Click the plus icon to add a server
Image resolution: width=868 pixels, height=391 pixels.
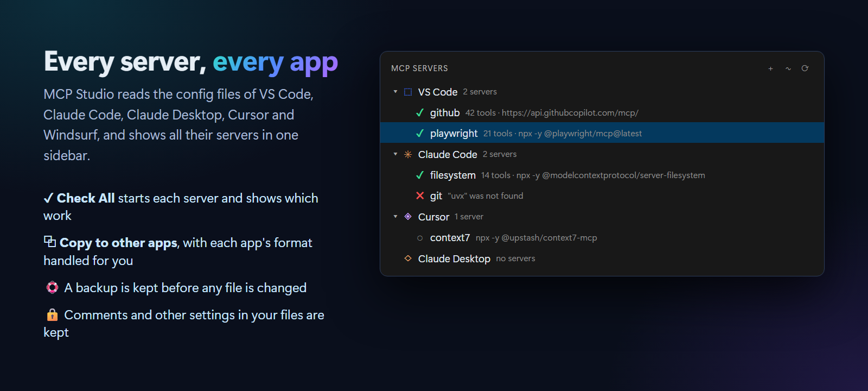point(770,68)
